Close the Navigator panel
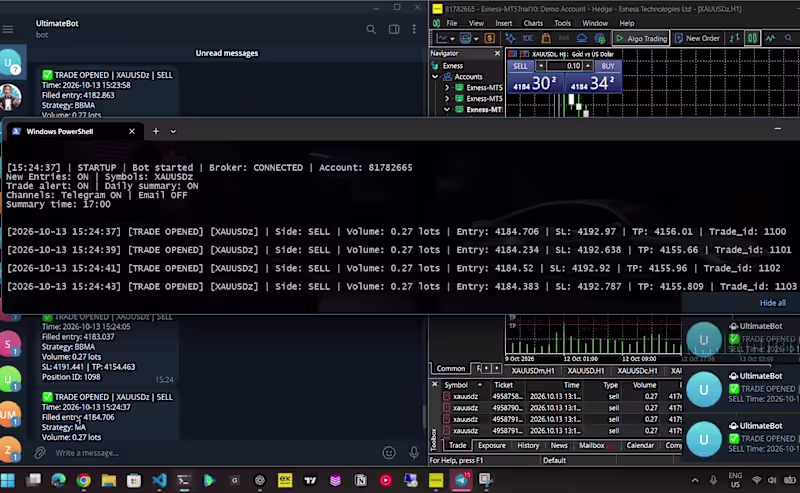800x493 pixels. [x=497, y=53]
